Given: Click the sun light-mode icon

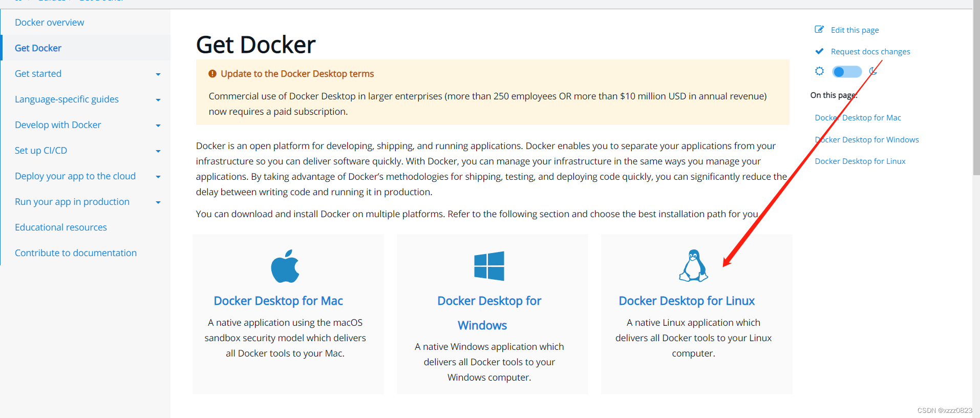Looking at the screenshot, I should [x=819, y=71].
